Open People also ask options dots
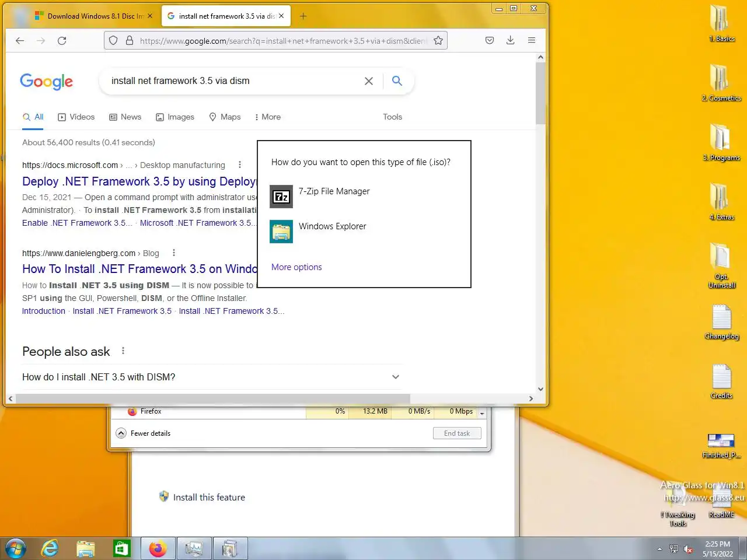This screenshot has height=560, width=747. (x=123, y=351)
